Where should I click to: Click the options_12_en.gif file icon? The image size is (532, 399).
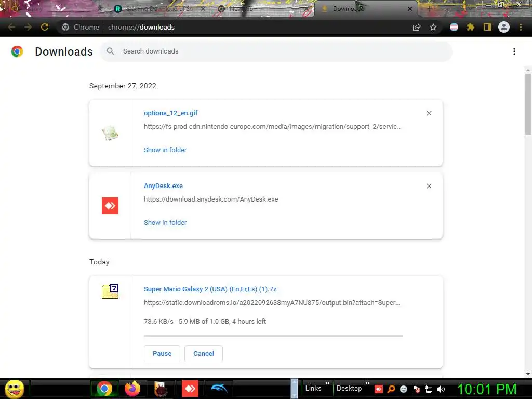coord(110,132)
